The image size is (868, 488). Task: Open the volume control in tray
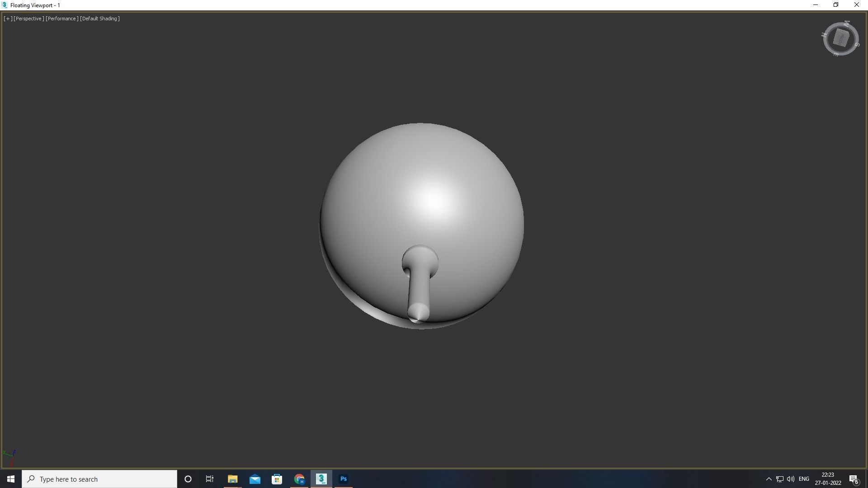point(791,479)
